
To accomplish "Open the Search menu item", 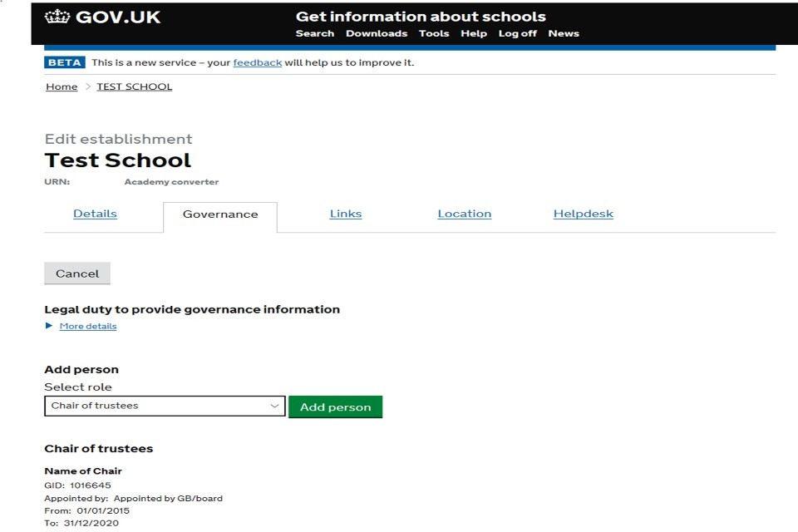I will (314, 33).
